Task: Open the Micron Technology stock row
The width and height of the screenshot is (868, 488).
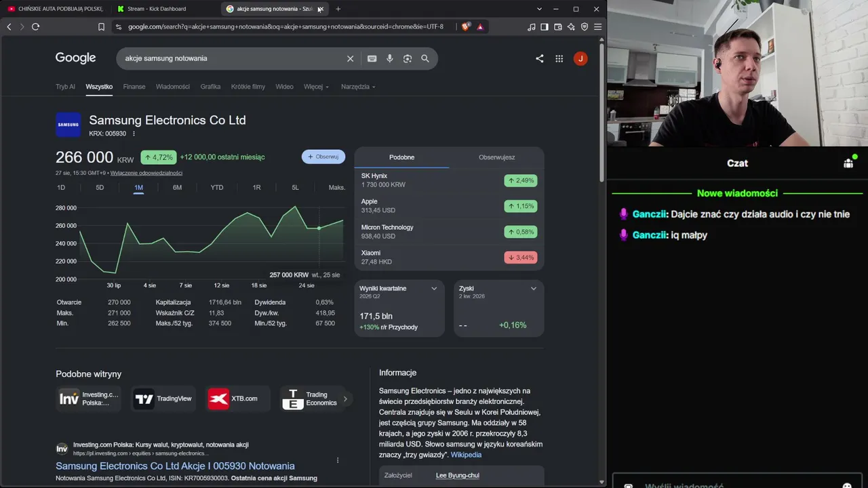Action: click(x=449, y=232)
